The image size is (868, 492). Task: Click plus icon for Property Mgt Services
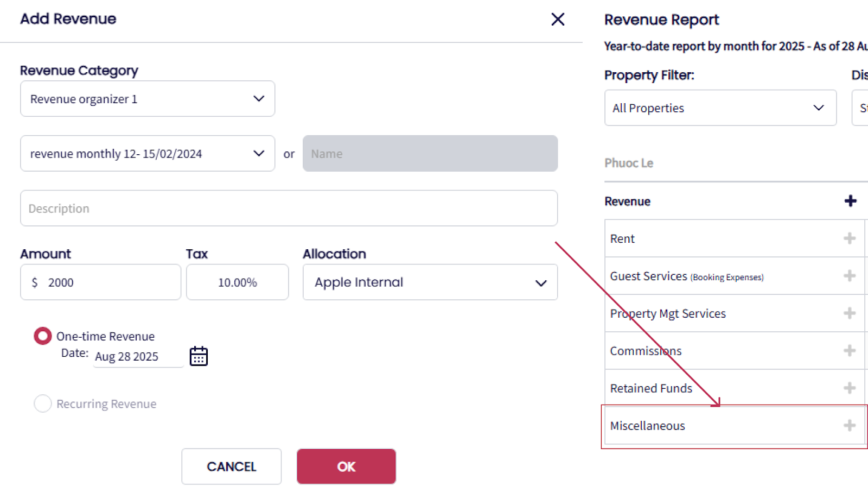(850, 313)
